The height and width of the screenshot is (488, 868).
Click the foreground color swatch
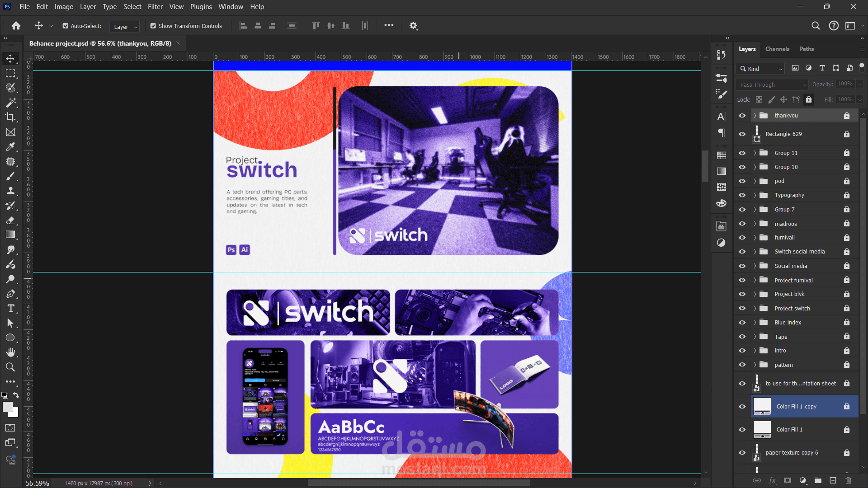tap(7, 407)
